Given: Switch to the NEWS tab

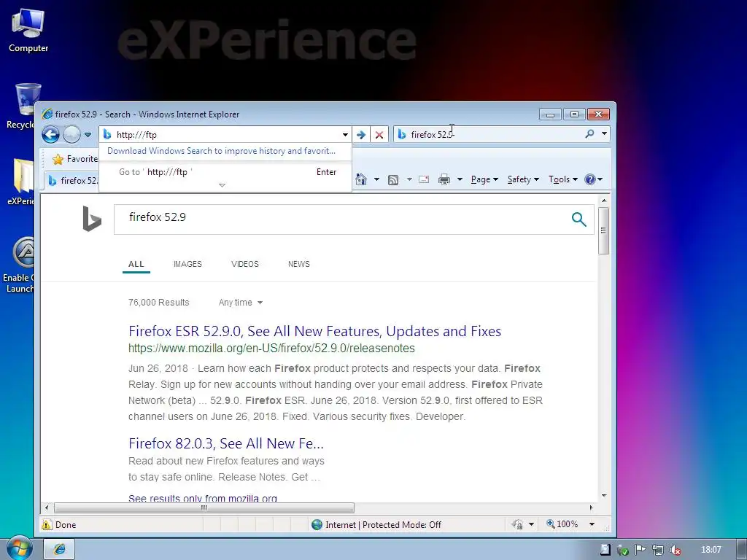Looking at the screenshot, I should click(298, 264).
